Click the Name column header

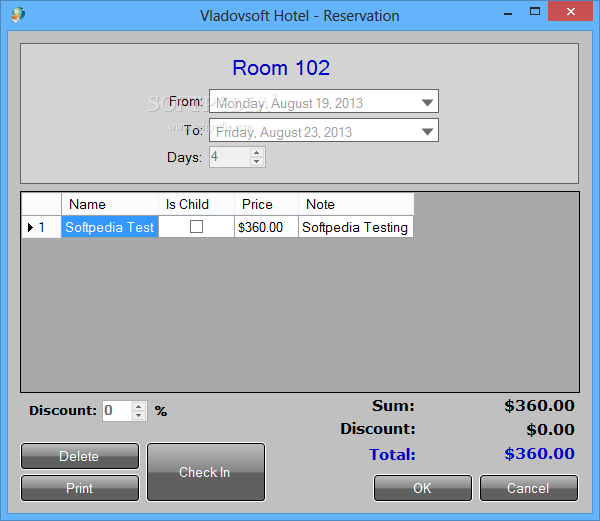click(x=110, y=204)
